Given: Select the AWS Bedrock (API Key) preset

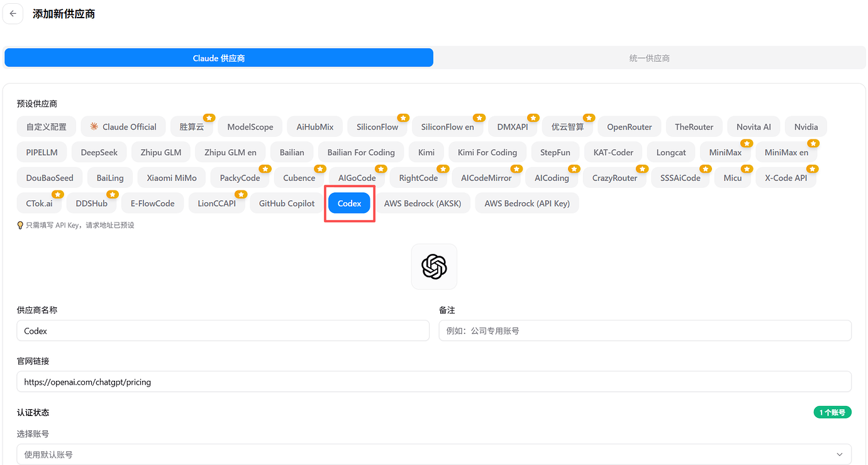Looking at the screenshot, I should pyautogui.click(x=527, y=203).
